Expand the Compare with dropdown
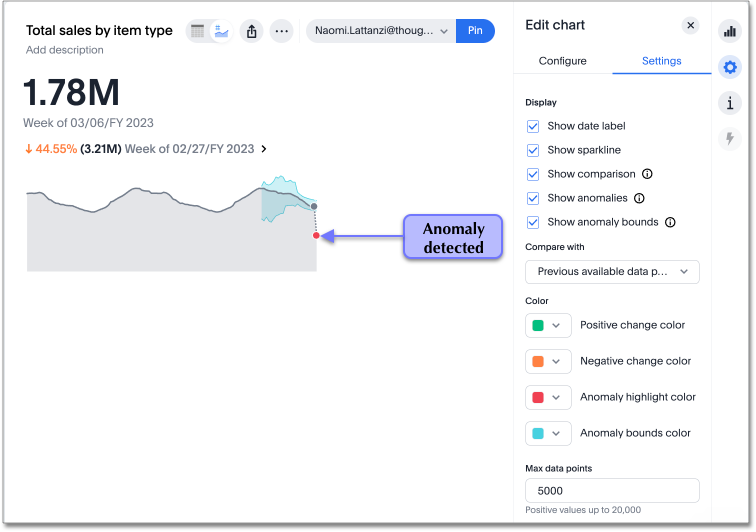 [612, 271]
